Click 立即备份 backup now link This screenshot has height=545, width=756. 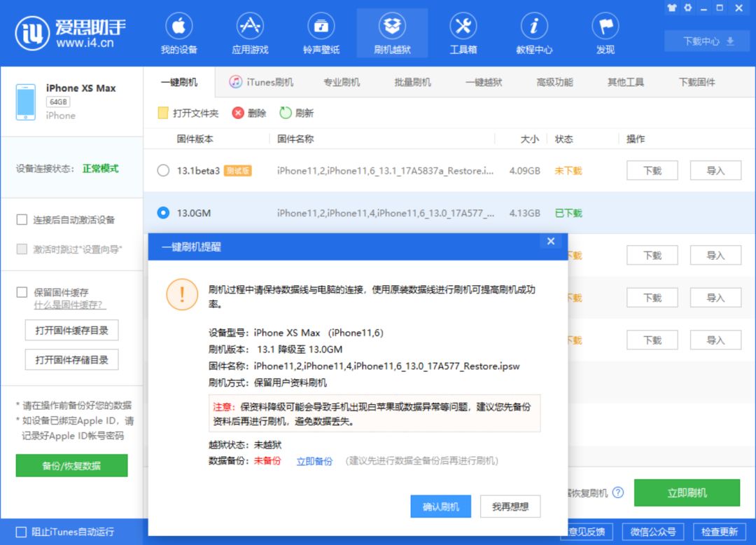click(314, 461)
